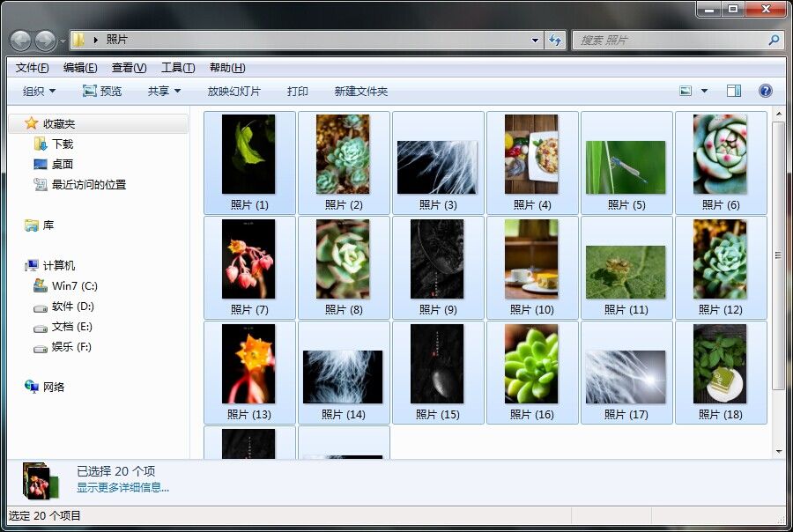
Task: Expand the 共享 dropdown in toolbar
Action: pos(164,91)
